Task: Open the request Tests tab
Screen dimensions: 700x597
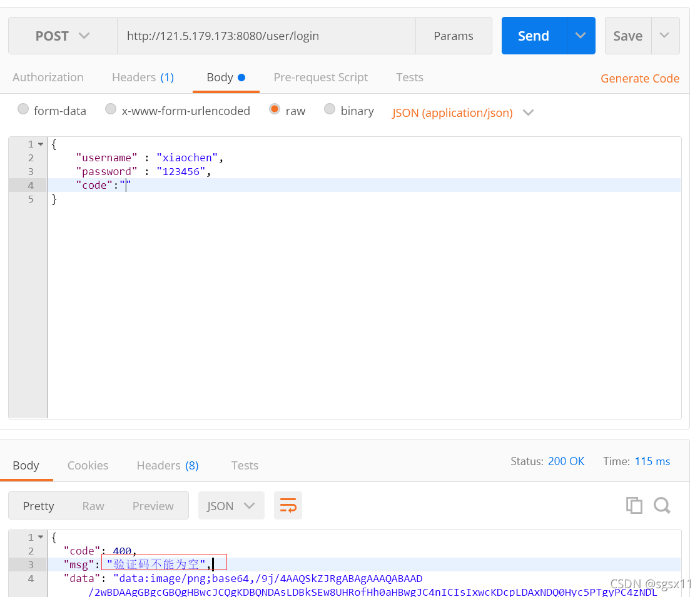Action: (409, 77)
